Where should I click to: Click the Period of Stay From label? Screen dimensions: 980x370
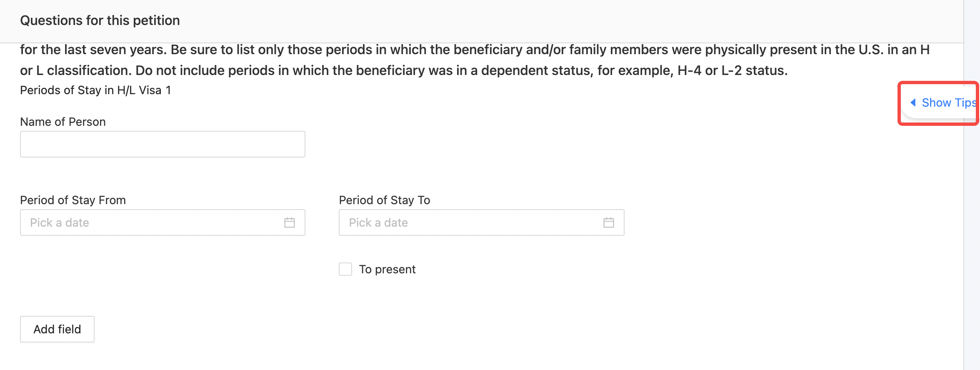click(73, 200)
